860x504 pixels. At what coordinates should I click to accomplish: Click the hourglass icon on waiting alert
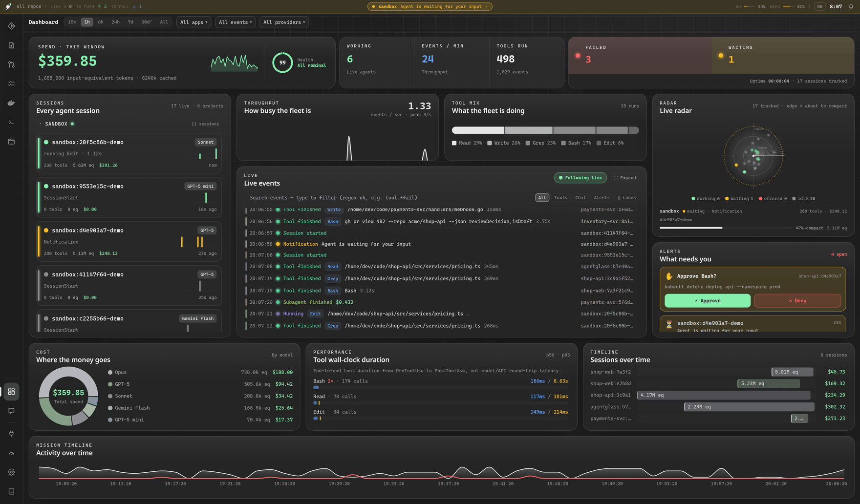[669, 324]
